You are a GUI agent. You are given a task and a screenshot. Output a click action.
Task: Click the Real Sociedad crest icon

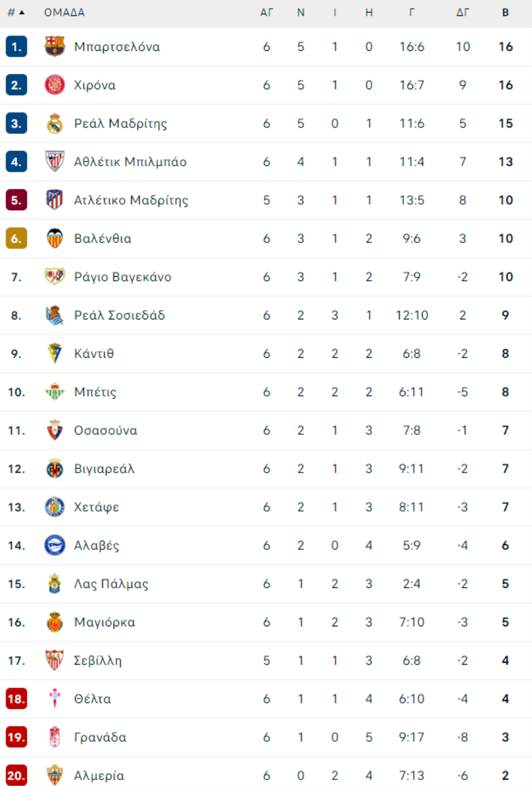click(54, 315)
